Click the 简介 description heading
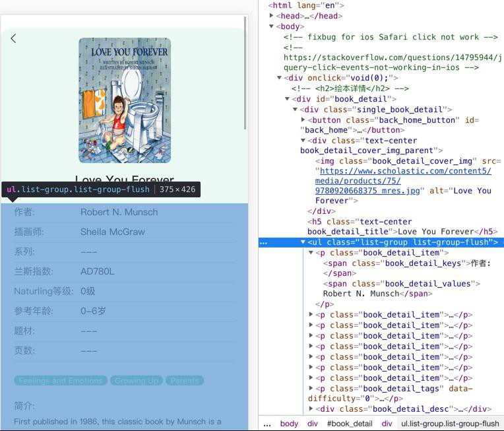Image resolution: width=504 pixels, height=431 pixels. tap(24, 406)
